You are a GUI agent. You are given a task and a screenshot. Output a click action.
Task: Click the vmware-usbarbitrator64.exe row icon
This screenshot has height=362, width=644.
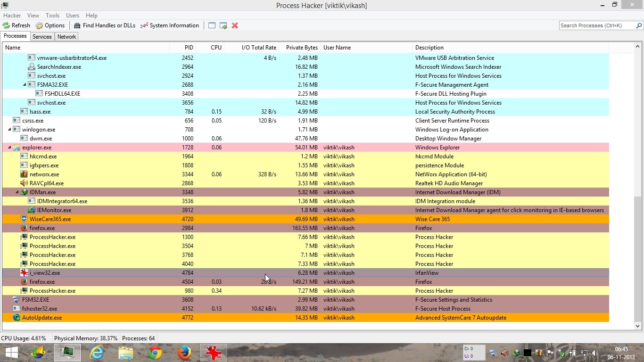pyautogui.click(x=32, y=58)
